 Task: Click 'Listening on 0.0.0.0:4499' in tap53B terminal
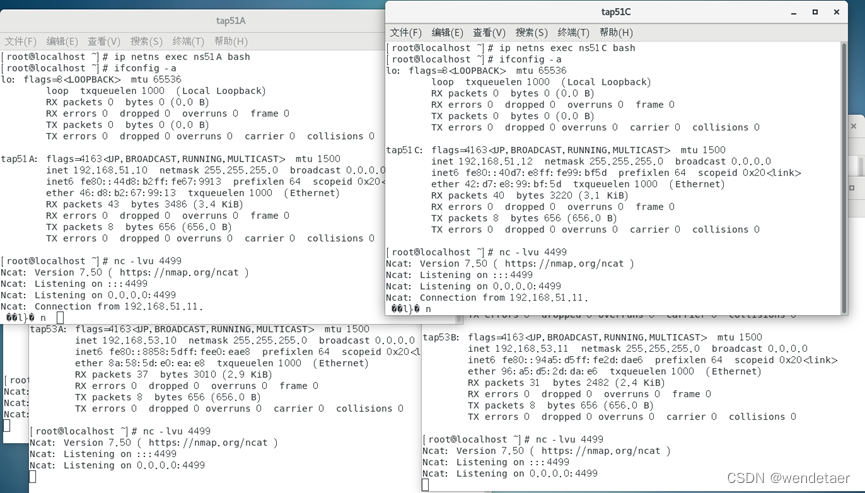(x=527, y=474)
